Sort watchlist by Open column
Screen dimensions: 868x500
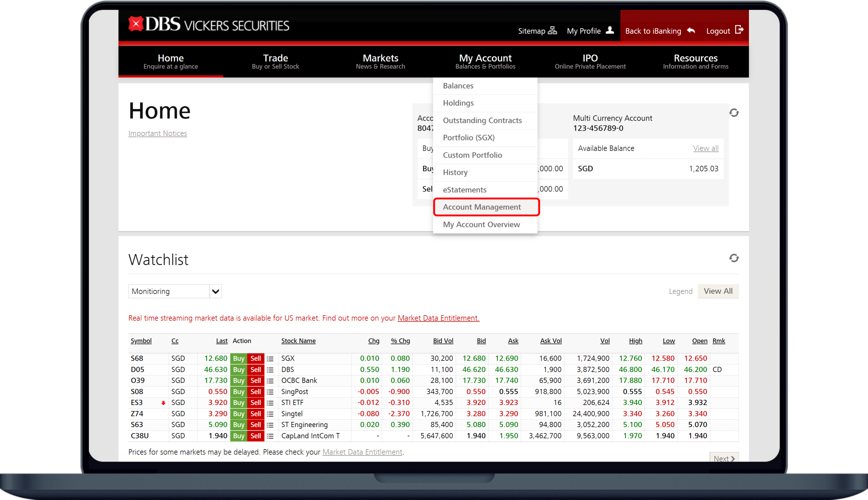tap(700, 341)
